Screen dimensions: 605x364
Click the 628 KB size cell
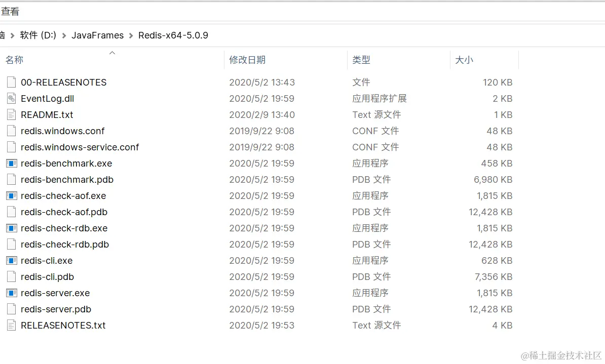point(497,260)
